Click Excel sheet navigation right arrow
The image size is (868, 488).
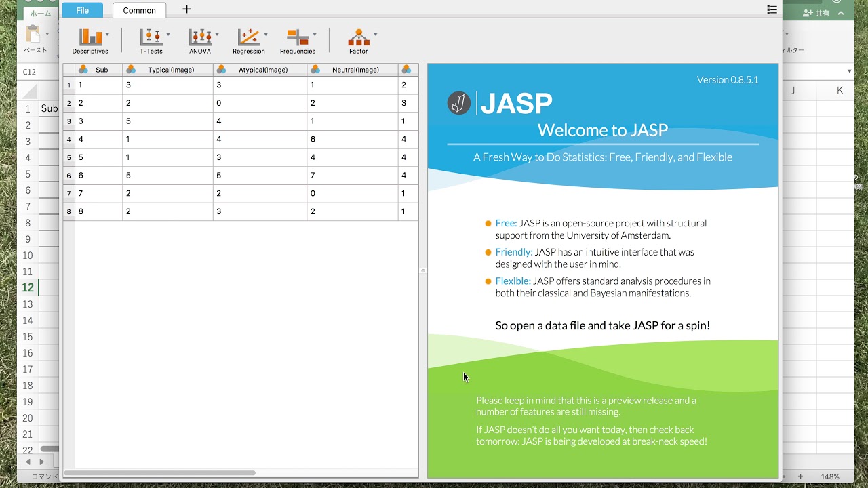pyautogui.click(x=42, y=462)
